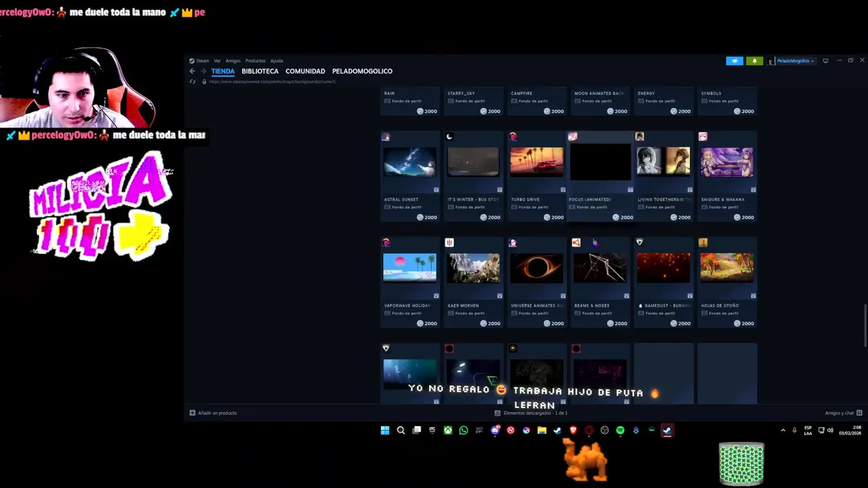Open the Steam menu
Image resolution: width=868 pixels, height=488 pixels.
199,61
